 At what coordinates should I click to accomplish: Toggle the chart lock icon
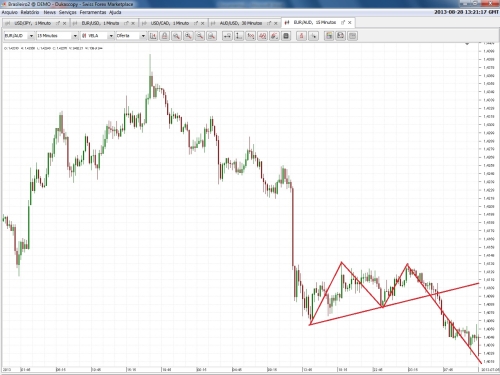[164, 36]
